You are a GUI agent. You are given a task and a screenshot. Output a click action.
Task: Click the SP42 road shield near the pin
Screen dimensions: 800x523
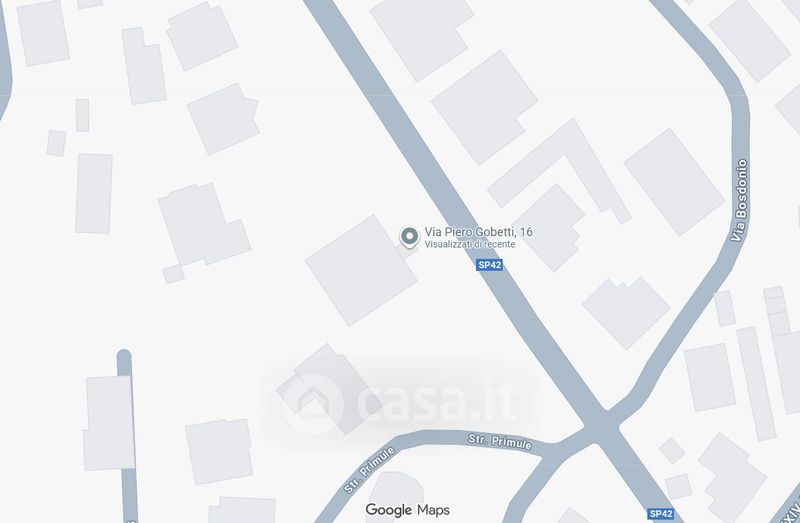point(489,265)
